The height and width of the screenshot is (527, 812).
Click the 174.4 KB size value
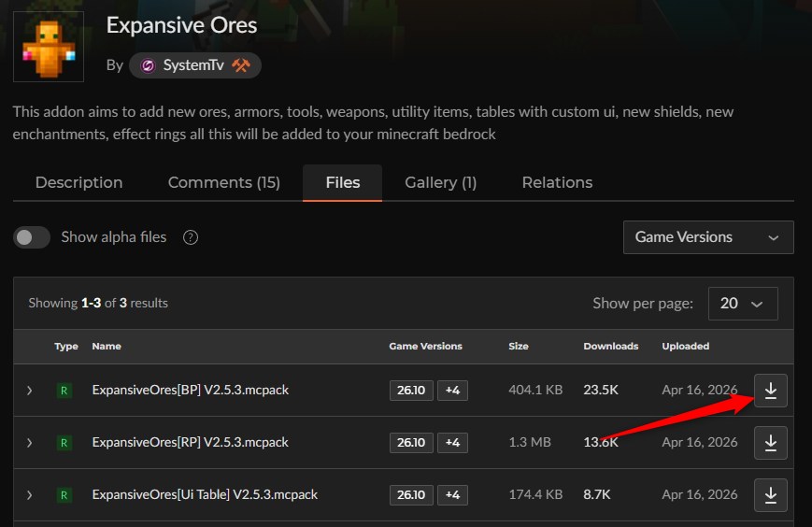[x=535, y=494]
